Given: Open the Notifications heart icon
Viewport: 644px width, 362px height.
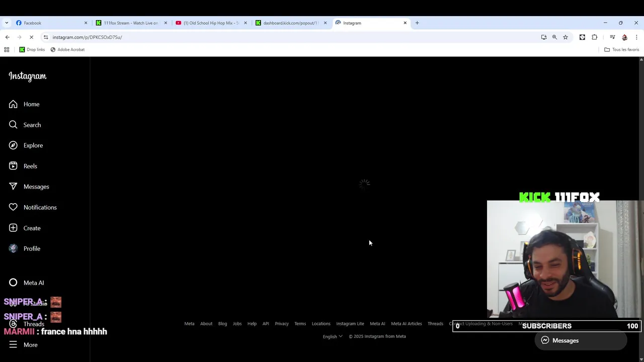Looking at the screenshot, I should [x=13, y=207].
